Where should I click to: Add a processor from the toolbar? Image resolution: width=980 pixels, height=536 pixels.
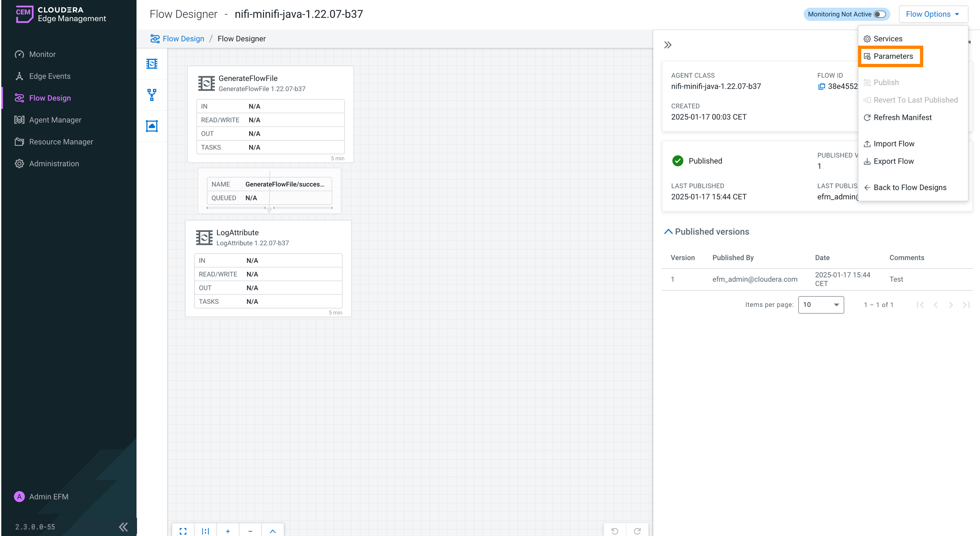(152, 64)
